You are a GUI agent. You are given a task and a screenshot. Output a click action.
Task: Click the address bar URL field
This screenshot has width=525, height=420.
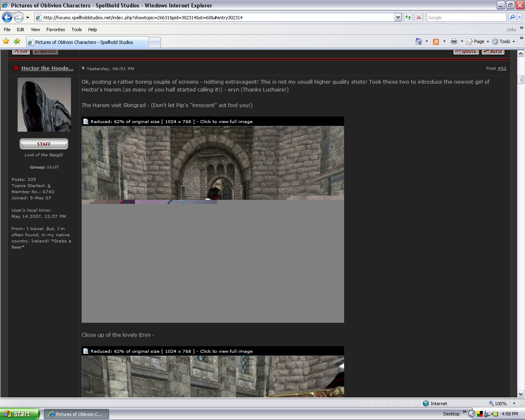pos(215,17)
